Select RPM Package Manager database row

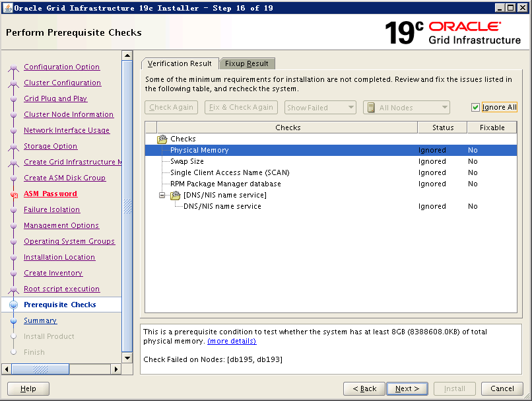pyautogui.click(x=331, y=184)
